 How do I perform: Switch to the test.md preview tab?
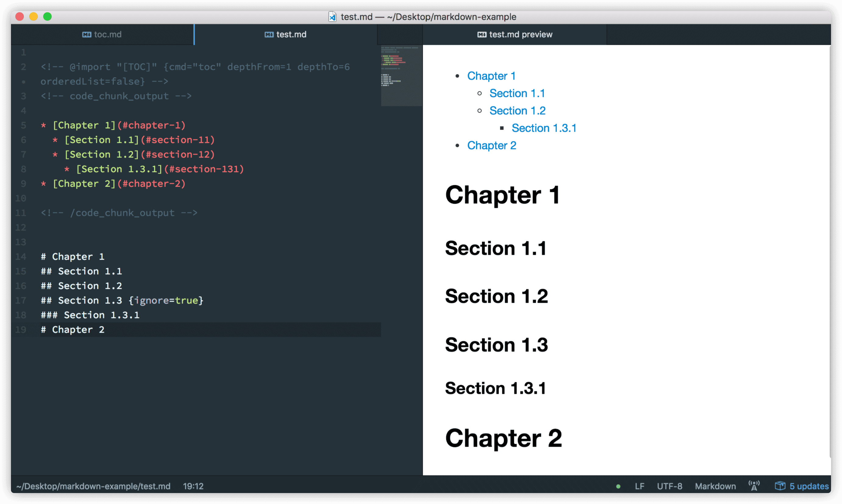click(520, 35)
